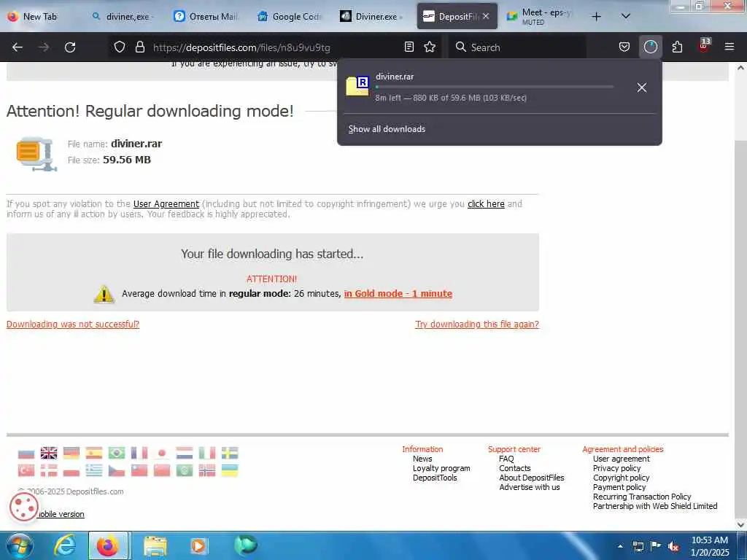Image resolution: width=747 pixels, height=560 pixels.
Task: Open the FAQ footer link
Action: tap(506, 459)
